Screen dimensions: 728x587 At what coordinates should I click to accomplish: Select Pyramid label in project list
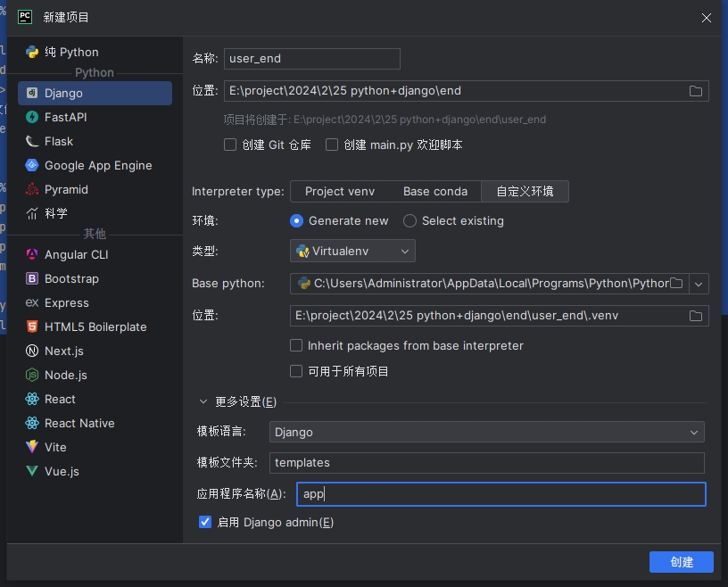coord(66,189)
